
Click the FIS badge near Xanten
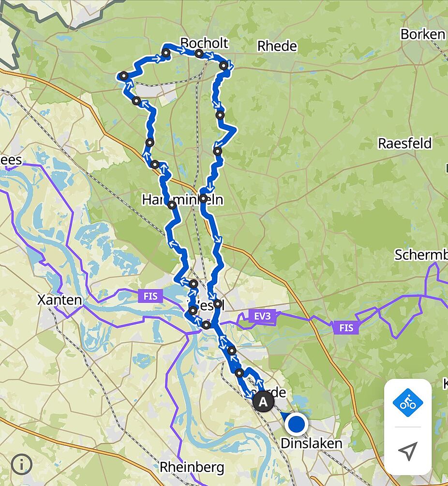pos(150,296)
